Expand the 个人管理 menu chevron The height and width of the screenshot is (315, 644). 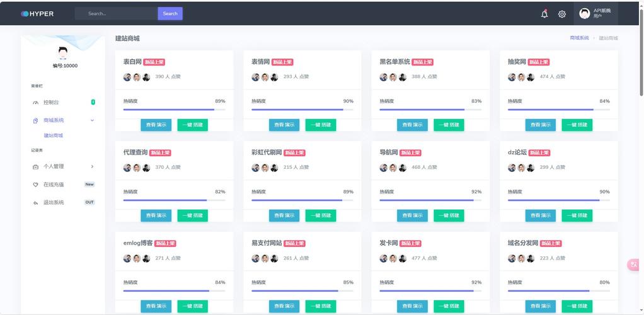point(92,166)
